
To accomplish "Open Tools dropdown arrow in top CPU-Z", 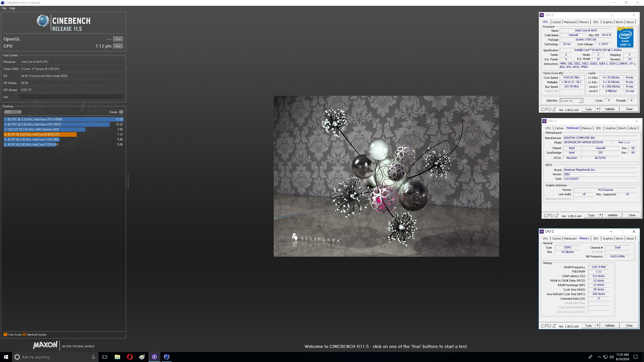I will click(x=598, y=109).
